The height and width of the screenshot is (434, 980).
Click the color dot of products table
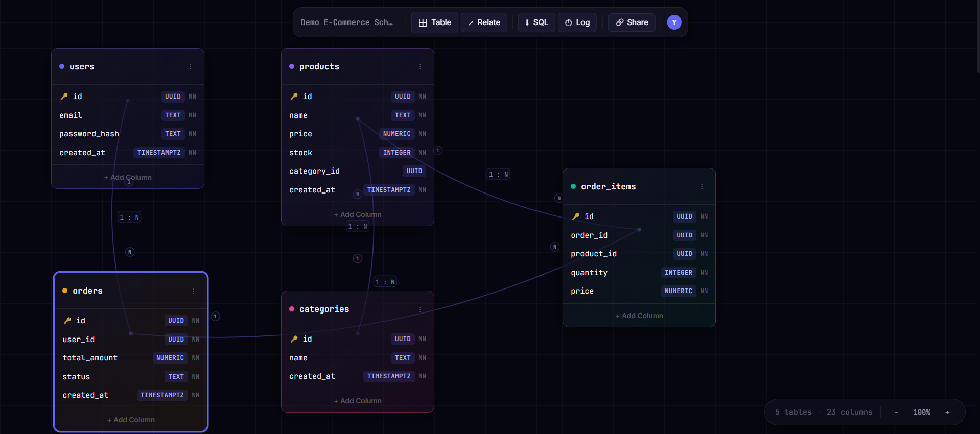[x=292, y=66]
